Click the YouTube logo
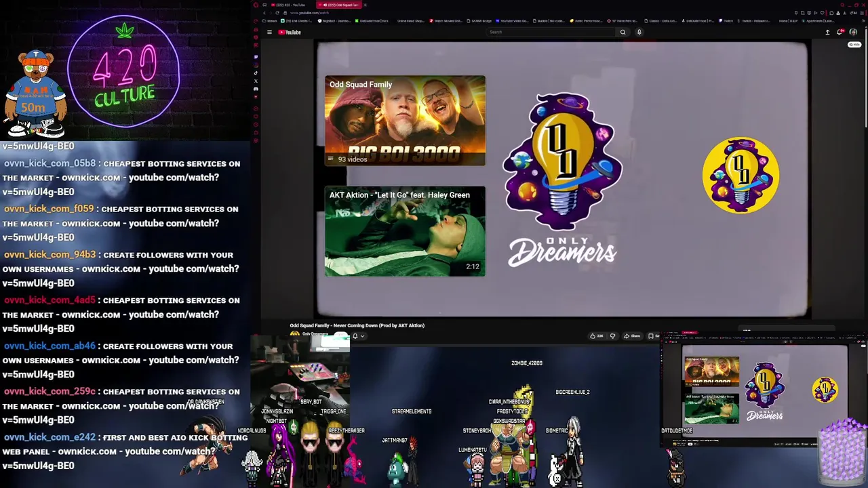 tap(290, 32)
